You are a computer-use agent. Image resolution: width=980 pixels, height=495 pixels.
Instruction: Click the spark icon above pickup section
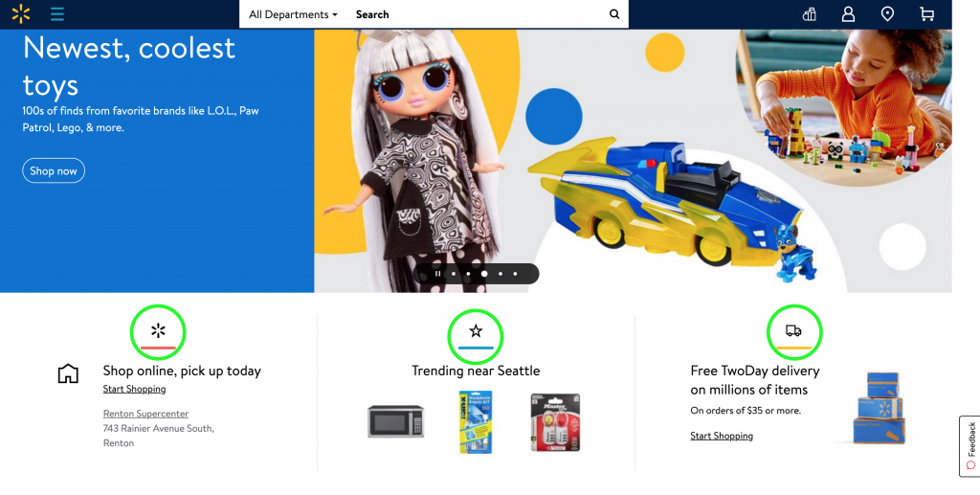158,330
